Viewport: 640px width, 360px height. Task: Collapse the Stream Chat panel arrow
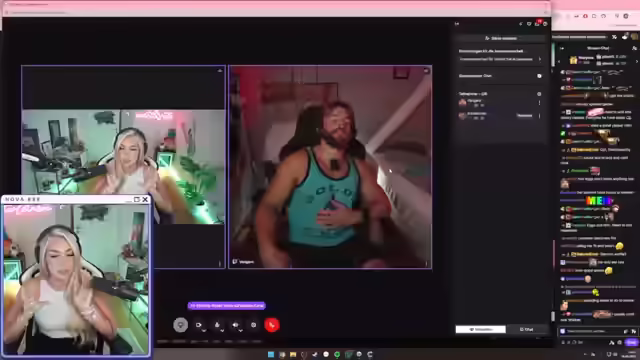tap(562, 48)
